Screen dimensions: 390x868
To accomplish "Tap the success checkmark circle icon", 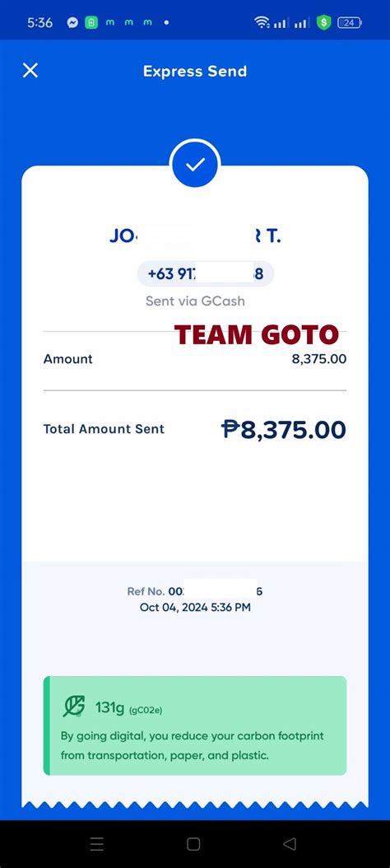I will (x=195, y=165).
